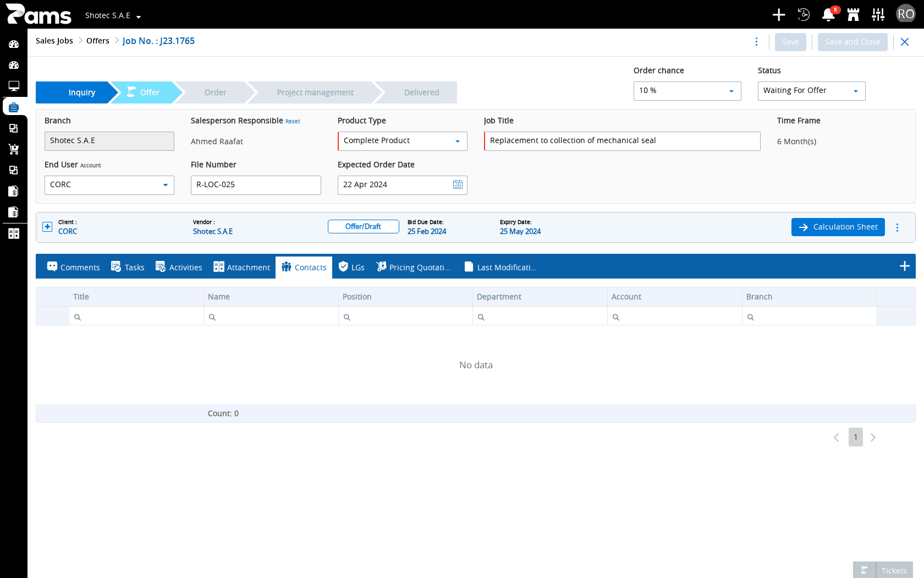Switch to the Activities tab
The width and height of the screenshot is (924, 578).
point(179,267)
